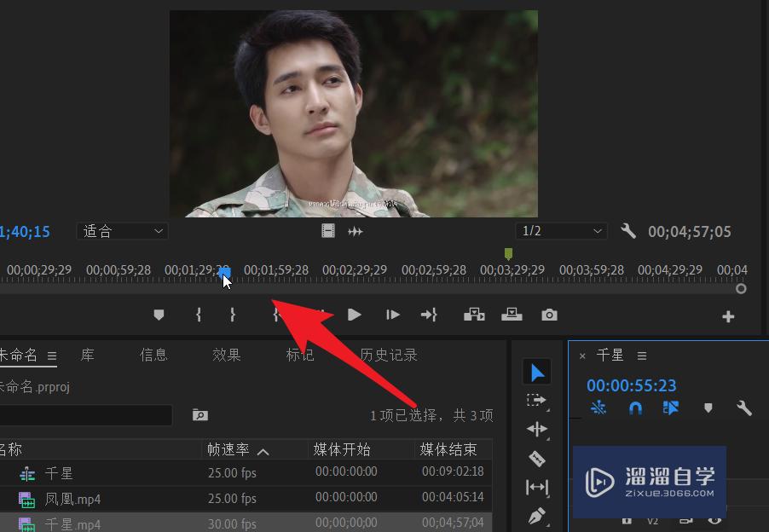Image resolution: width=769 pixels, height=532 pixels.
Task: Select the Track Select Forward tool
Action: pos(536,400)
